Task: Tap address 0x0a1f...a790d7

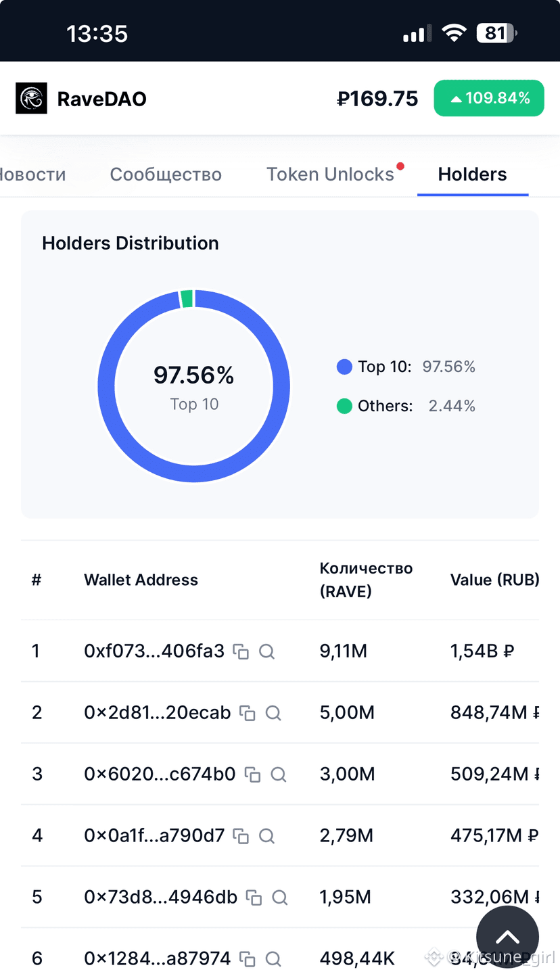Action: (154, 836)
